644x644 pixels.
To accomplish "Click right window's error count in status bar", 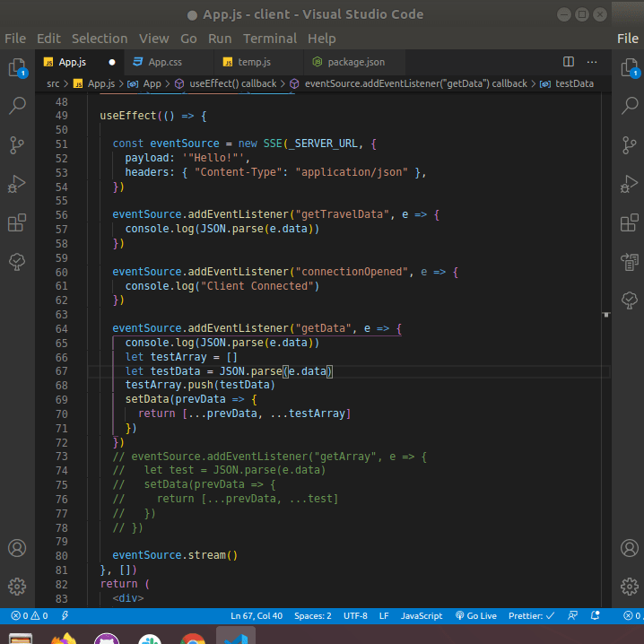I will point(632,615).
